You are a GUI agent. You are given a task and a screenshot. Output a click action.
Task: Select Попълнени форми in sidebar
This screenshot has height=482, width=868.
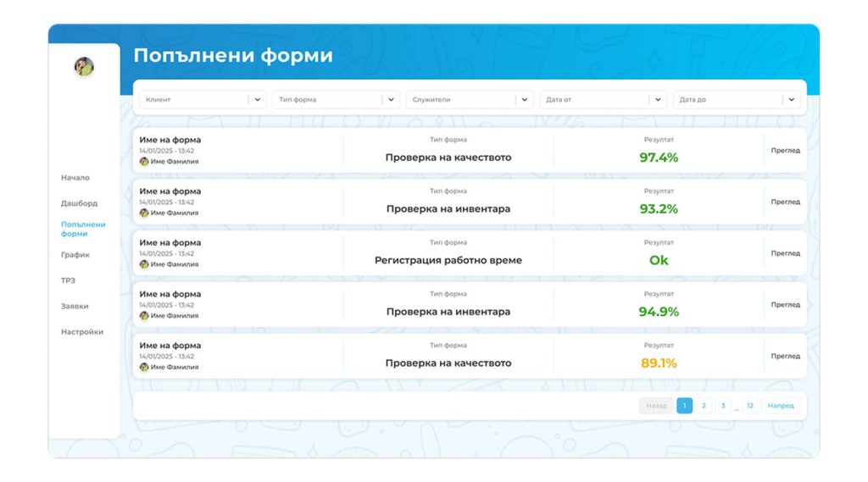point(83,229)
